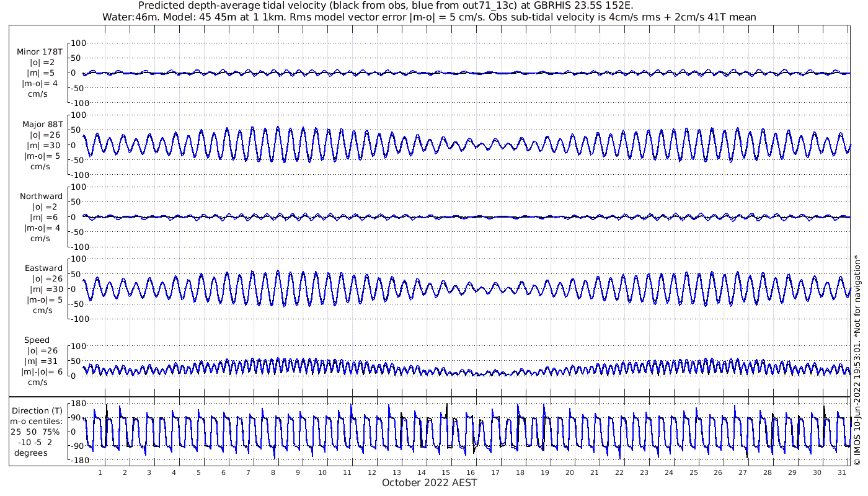This screenshot has width=868, height=496.
Task: Select the subtitle line starting 'Water:46m. Model'
Action: click(429, 17)
